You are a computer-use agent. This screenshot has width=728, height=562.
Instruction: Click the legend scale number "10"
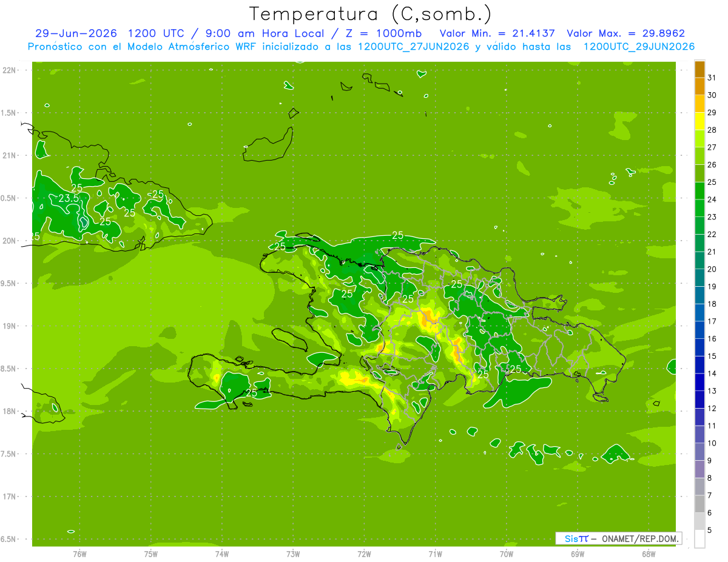712,443
